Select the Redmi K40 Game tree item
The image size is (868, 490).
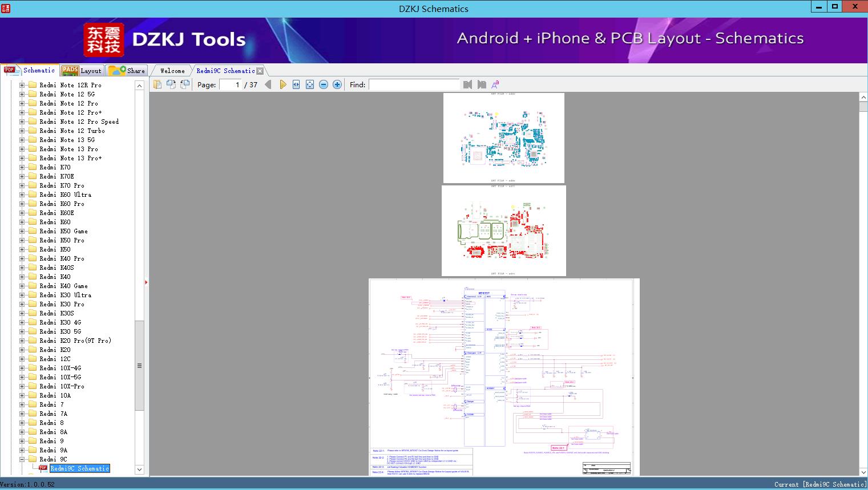tap(63, 286)
